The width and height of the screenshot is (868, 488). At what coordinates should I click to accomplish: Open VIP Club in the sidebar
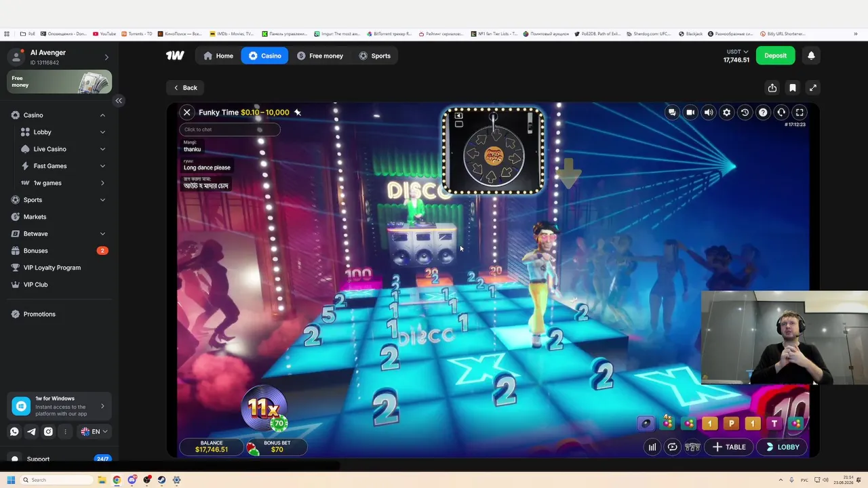coord(60,285)
